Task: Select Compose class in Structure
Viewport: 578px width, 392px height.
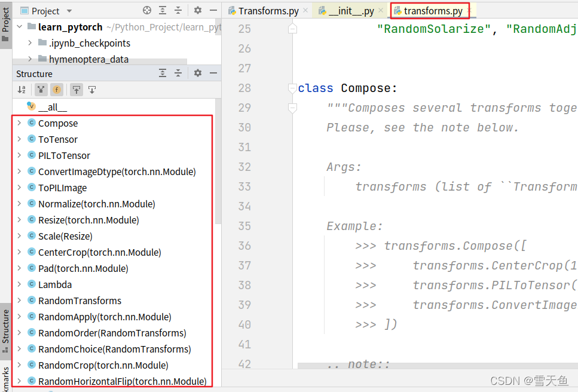Action: tap(58, 124)
